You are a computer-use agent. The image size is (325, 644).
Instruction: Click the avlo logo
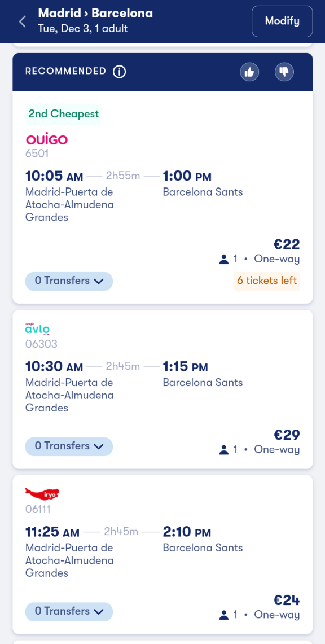37,329
